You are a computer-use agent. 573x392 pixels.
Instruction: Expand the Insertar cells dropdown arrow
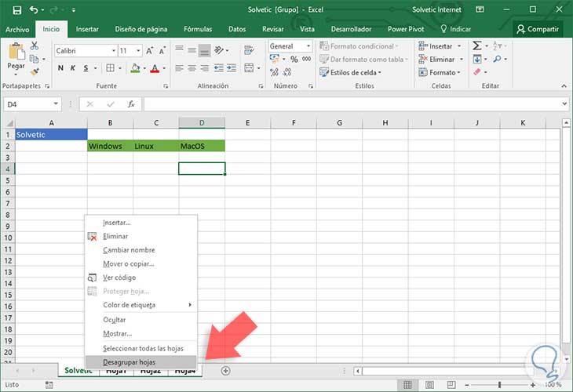point(459,46)
